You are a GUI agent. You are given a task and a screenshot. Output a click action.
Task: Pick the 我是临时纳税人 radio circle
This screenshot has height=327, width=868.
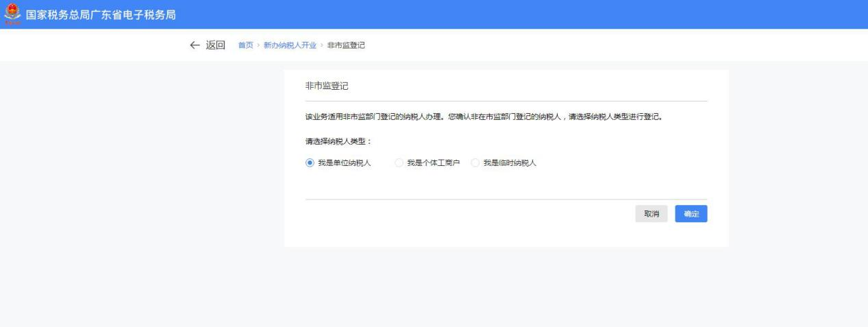[x=475, y=162]
